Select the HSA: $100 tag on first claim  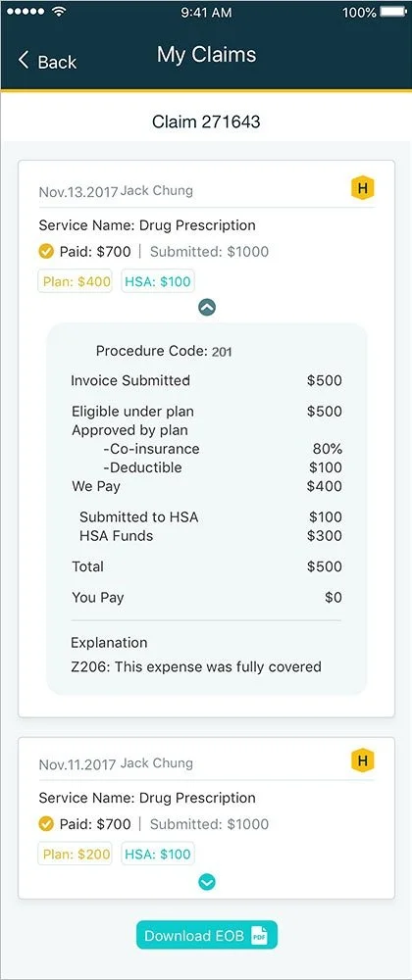(x=158, y=281)
